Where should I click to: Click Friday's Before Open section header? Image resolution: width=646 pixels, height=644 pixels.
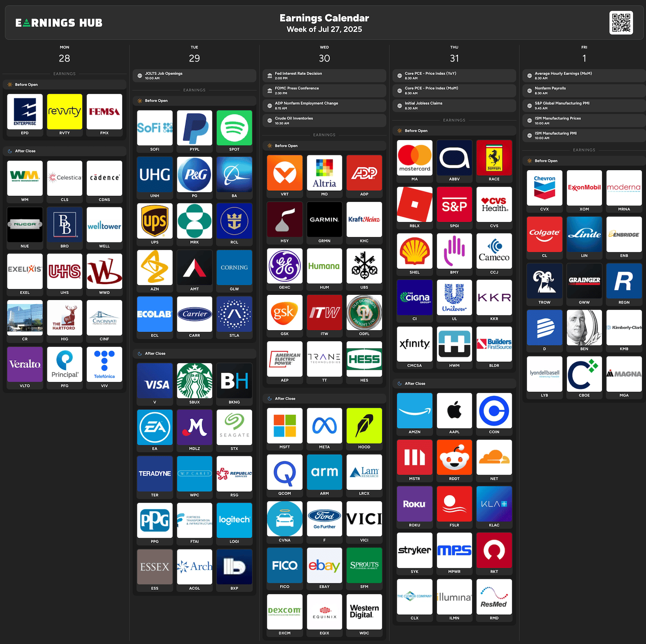tap(584, 161)
